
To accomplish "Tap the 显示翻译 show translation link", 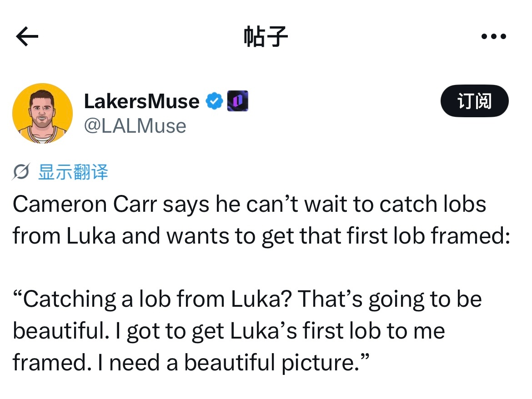I will (x=73, y=172).
